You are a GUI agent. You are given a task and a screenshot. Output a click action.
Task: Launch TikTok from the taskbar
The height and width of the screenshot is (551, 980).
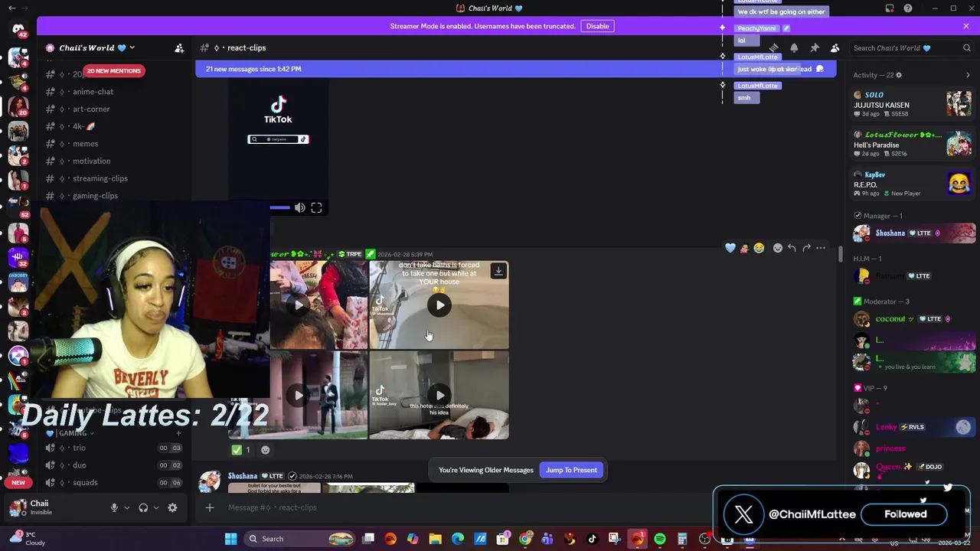pos(592,539)
